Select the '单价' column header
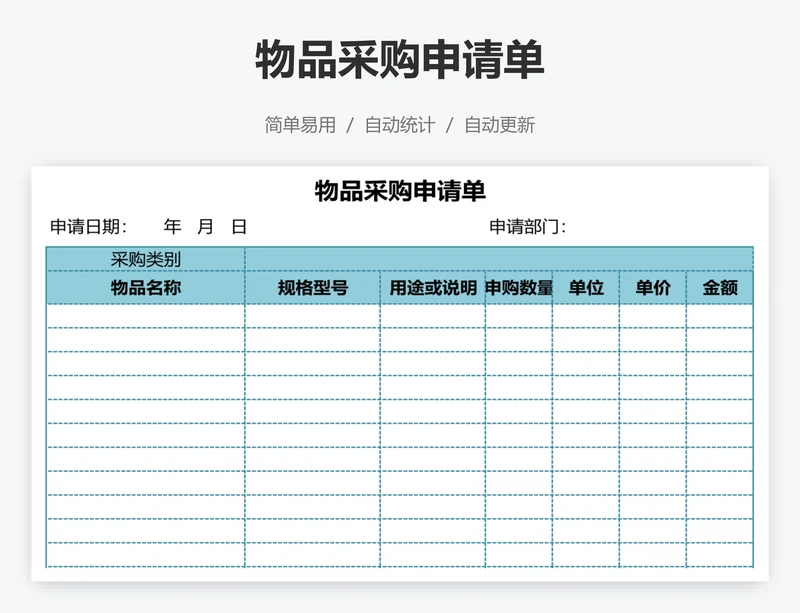This screenshot has height=613, width=800. point(653,288)
